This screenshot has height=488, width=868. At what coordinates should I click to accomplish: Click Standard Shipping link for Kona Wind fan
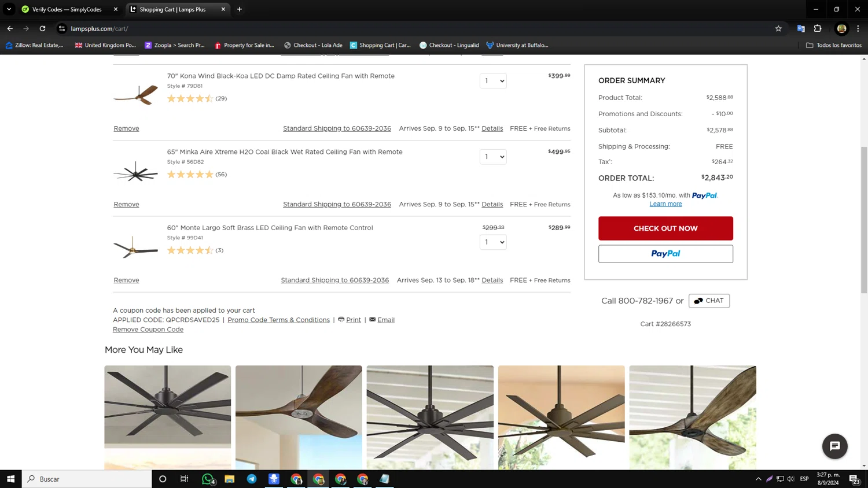337,128
